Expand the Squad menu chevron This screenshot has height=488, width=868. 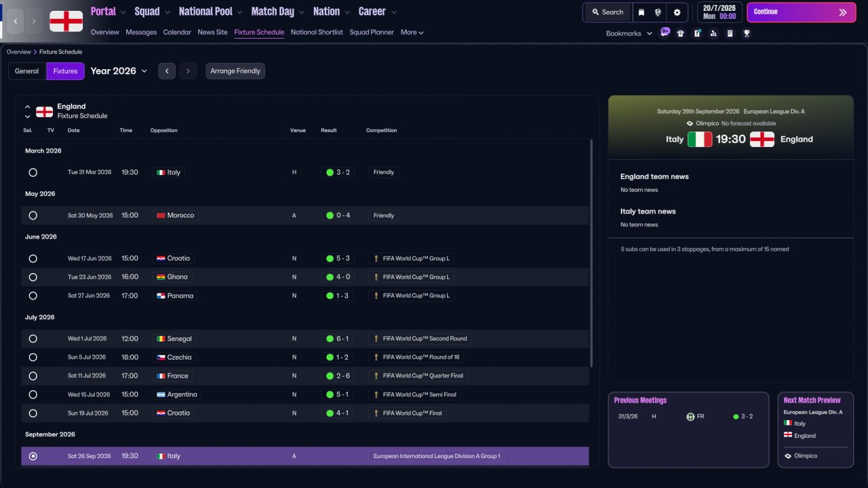point(167,12)
